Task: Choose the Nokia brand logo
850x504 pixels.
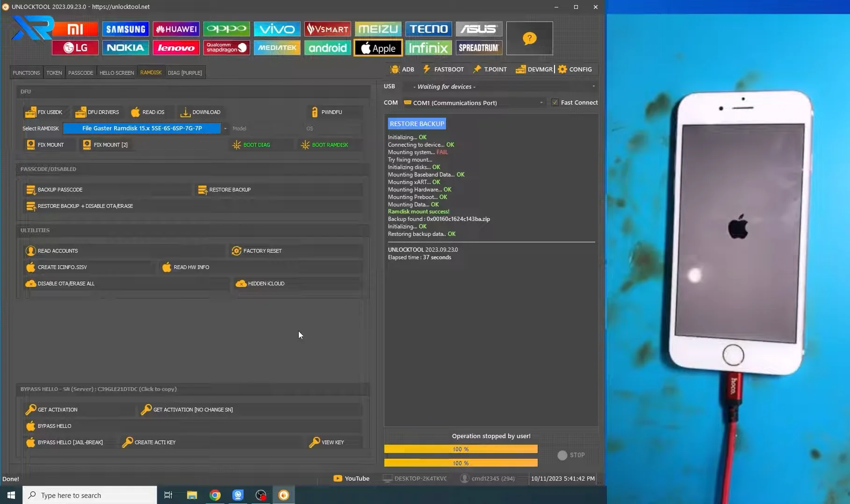Action: pos(126,48)
